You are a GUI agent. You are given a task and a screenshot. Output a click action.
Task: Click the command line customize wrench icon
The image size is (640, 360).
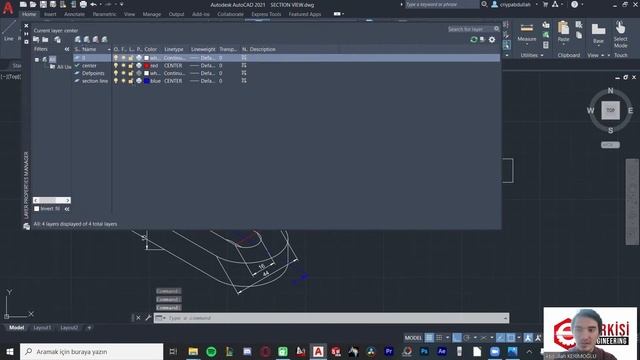click(x=148, y=318)
